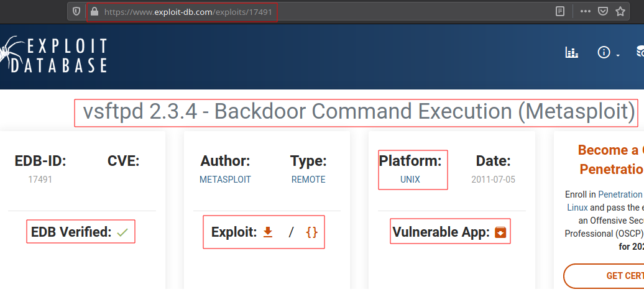Click the 'Vulnerable App:' label
This screenshot has height=292, width=644.
[441, 232]
